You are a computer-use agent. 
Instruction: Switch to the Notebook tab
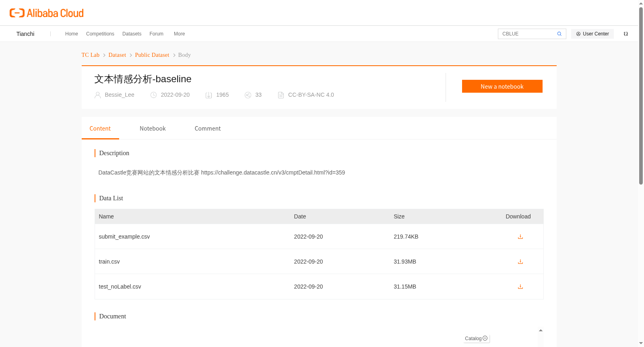[153, 129]
